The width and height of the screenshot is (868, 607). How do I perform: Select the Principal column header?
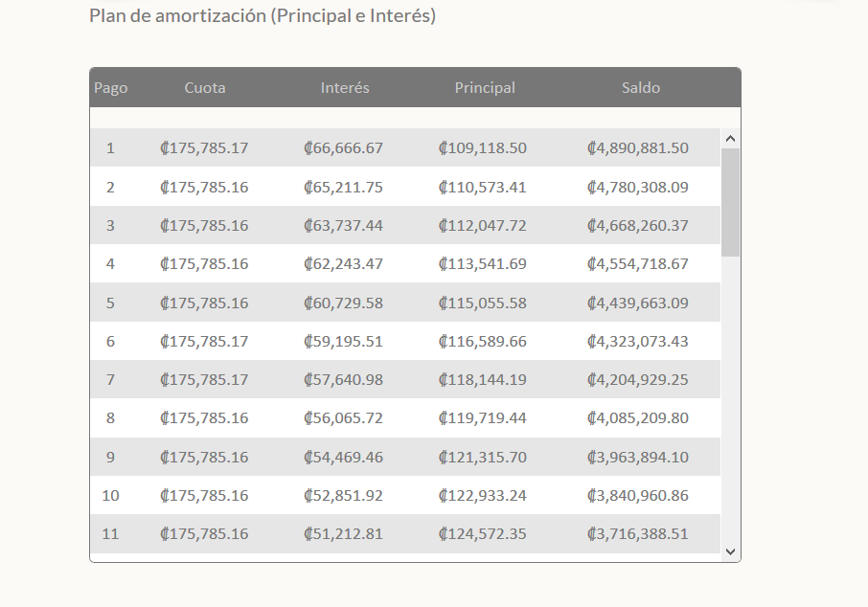tap(485, 88)
